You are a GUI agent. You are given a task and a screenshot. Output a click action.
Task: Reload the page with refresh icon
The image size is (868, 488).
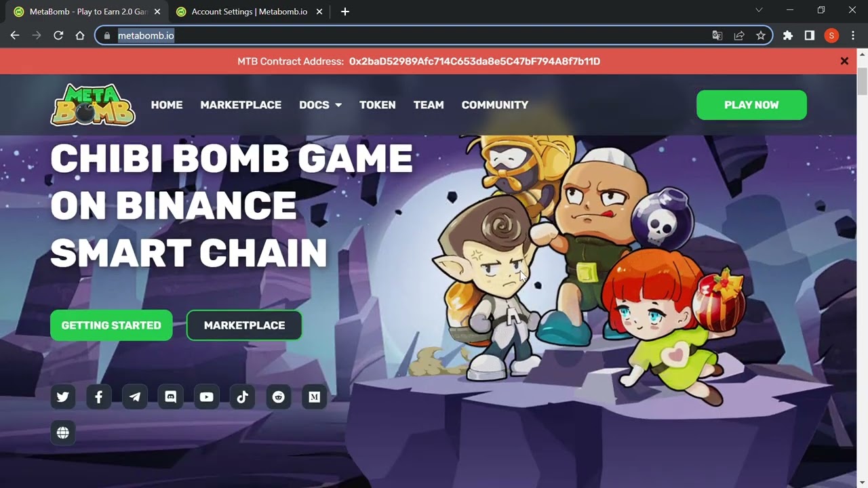(x=58, y=35)
